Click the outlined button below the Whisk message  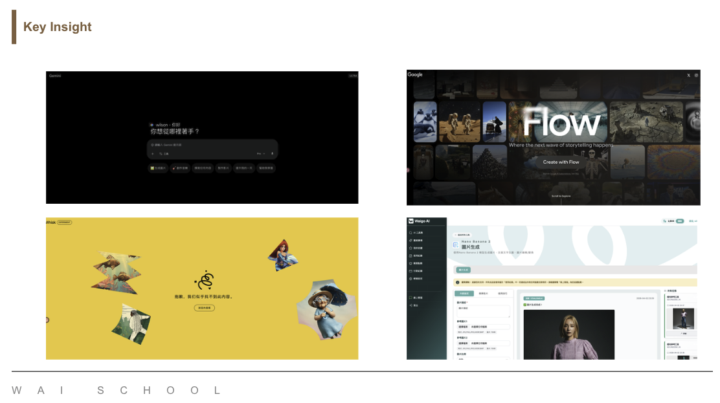pos(204,308)
